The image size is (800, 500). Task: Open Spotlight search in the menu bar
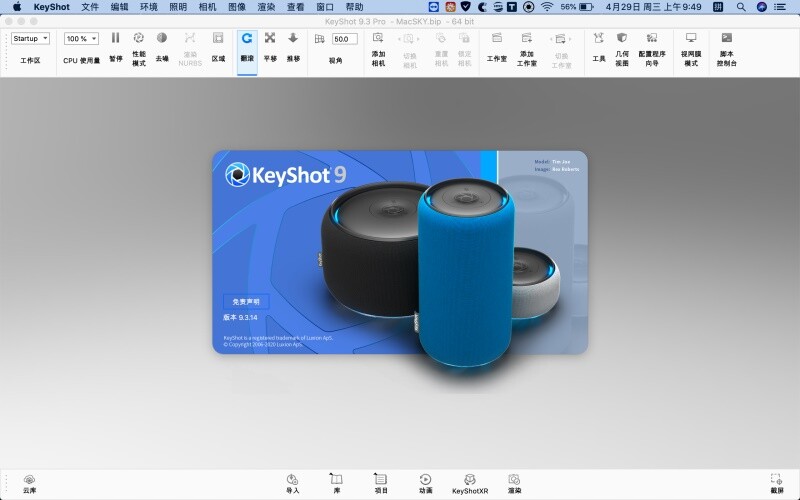point(741,7)
